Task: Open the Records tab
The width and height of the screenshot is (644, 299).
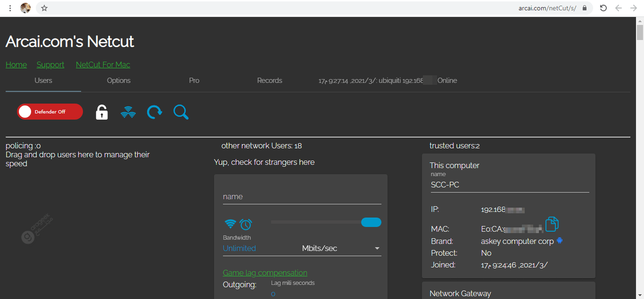Action: 270,81
